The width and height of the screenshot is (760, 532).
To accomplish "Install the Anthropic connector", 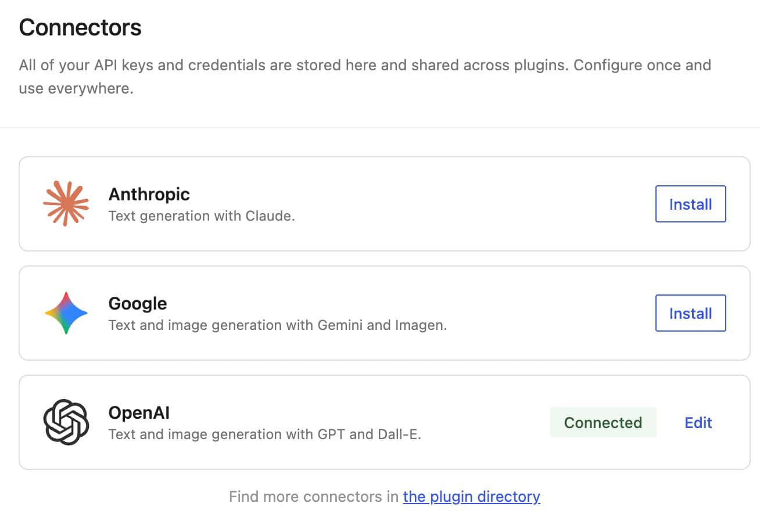I will pyautogui.click(x=690, y=204).
